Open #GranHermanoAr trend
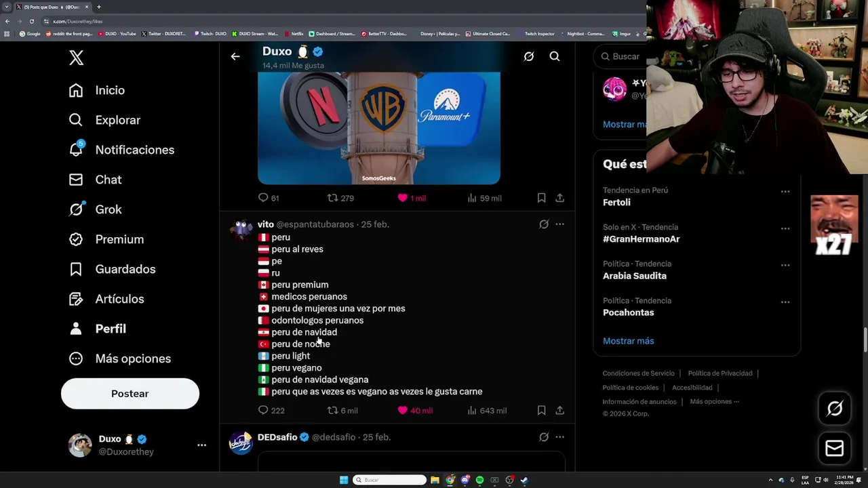Image resolution: width=868 pixels, height=488 pixels. (641, 239)
